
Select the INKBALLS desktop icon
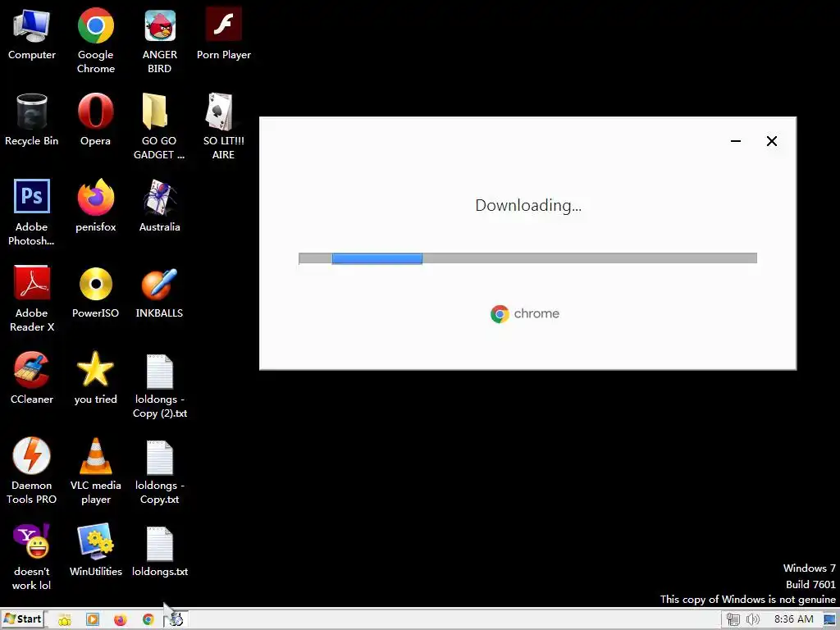159,293
